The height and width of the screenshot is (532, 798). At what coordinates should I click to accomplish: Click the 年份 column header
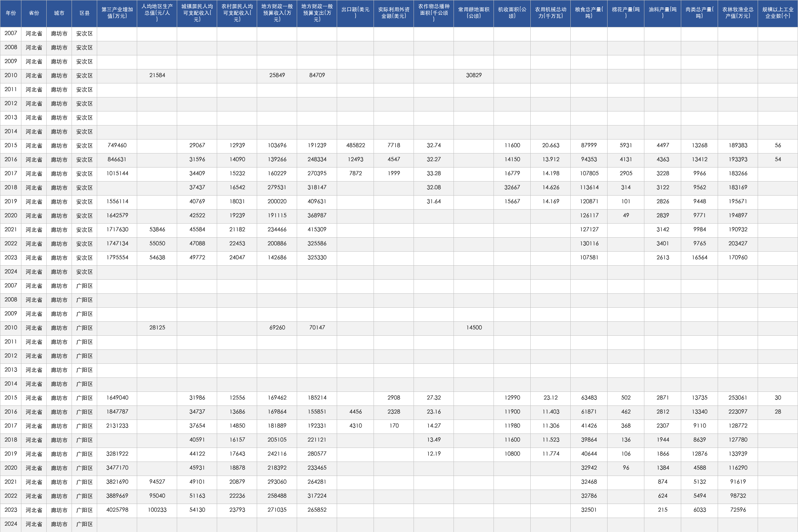[11, 13]
